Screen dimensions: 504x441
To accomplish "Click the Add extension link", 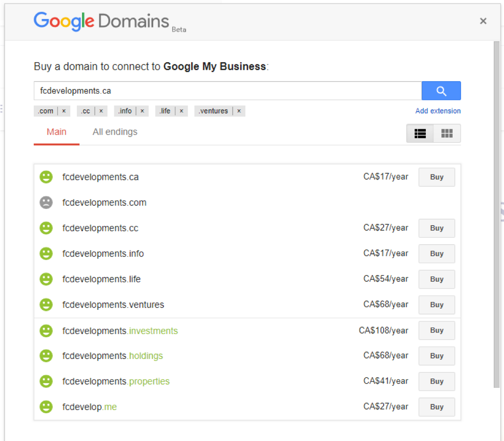I will click(438, 111).
